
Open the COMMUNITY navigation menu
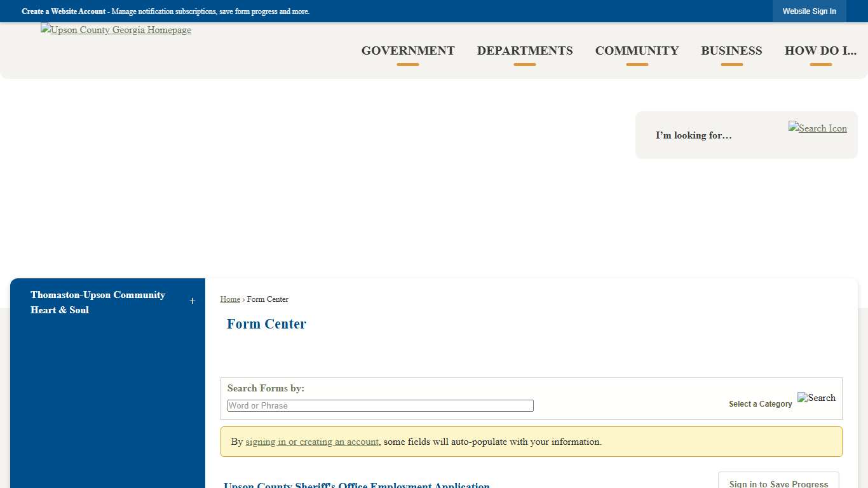click(637, 51)
